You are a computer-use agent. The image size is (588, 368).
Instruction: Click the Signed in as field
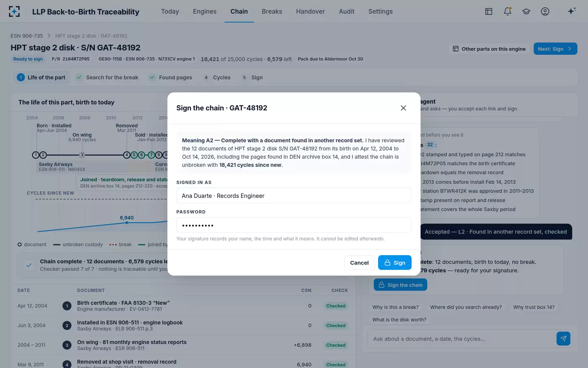click(294, 195)
